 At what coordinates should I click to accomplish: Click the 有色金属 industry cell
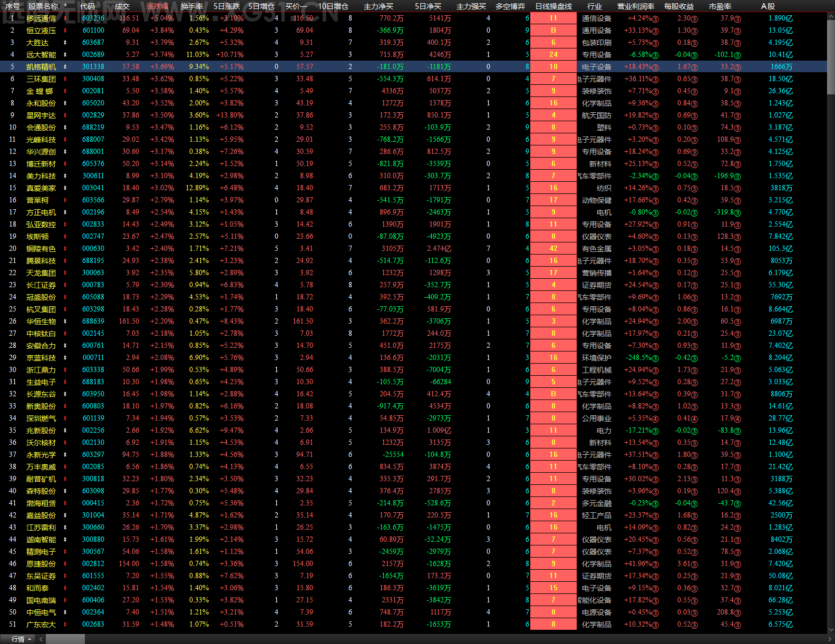click(x=597, y=249)
